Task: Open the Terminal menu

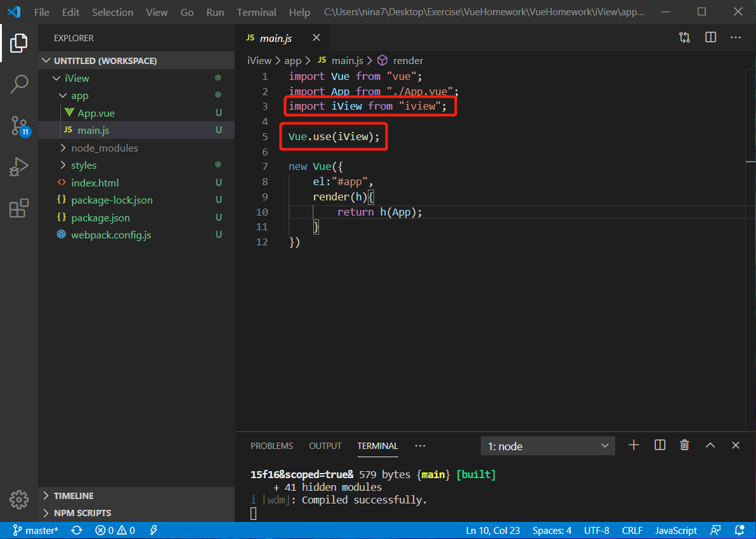Action: [x=256, y=12]
